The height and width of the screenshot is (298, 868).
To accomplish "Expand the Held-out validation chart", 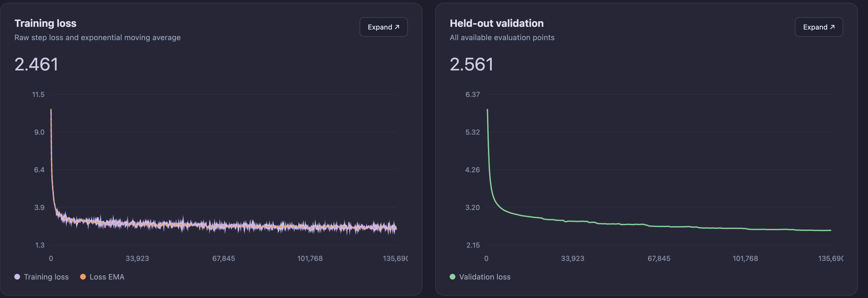I will click(x=819, y=27).
